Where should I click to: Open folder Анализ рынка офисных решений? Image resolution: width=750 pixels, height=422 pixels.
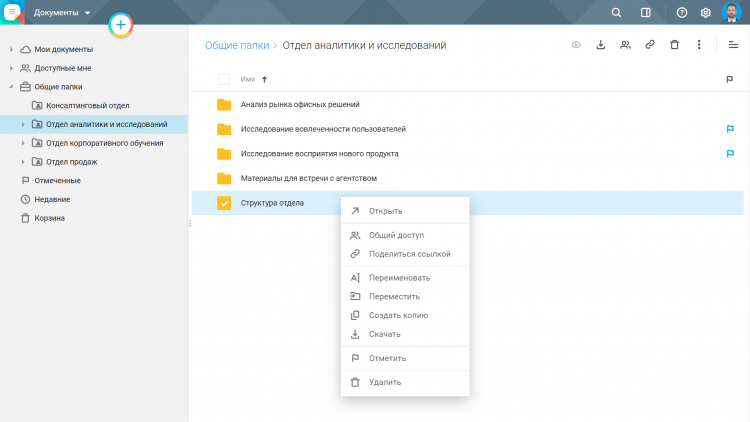click(x=300, y=104)
